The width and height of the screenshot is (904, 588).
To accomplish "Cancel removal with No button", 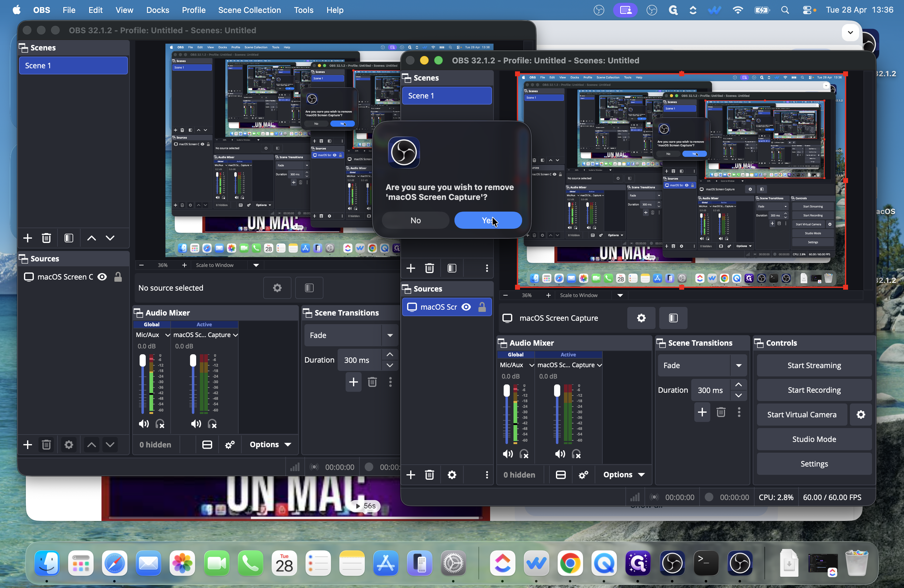I will (415, 220).
